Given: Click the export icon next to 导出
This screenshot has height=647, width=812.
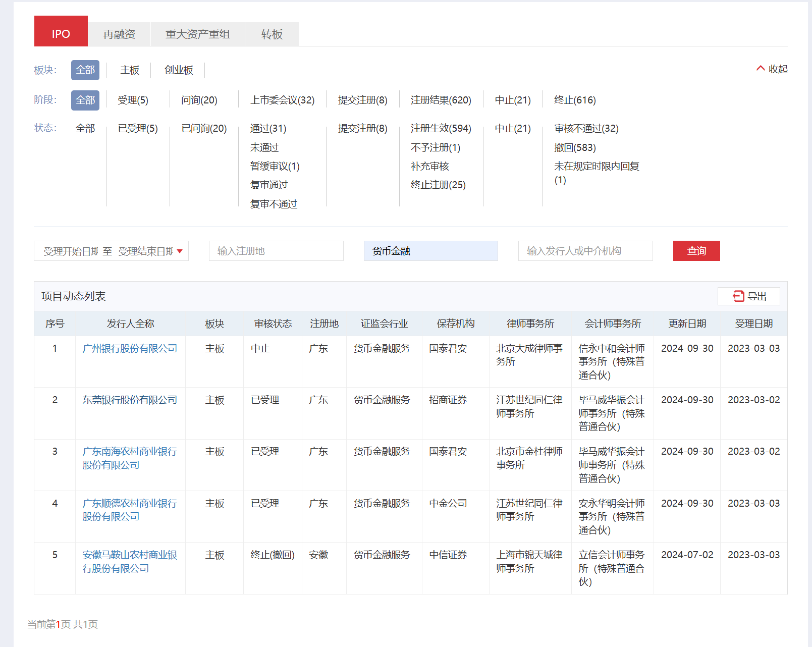Looking at the screenshot, I should tap(738, 296).
